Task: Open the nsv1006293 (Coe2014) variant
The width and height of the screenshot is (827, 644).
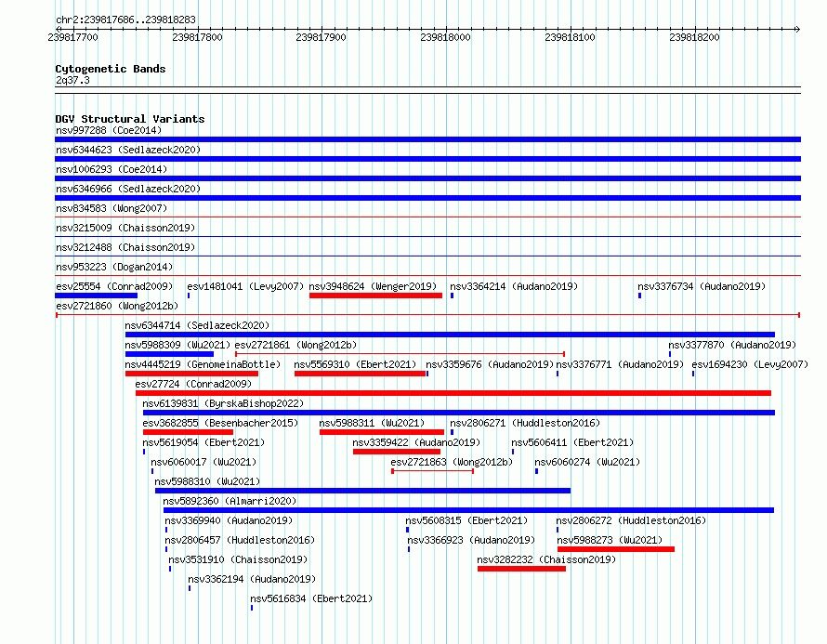Action: pos(112,169)
